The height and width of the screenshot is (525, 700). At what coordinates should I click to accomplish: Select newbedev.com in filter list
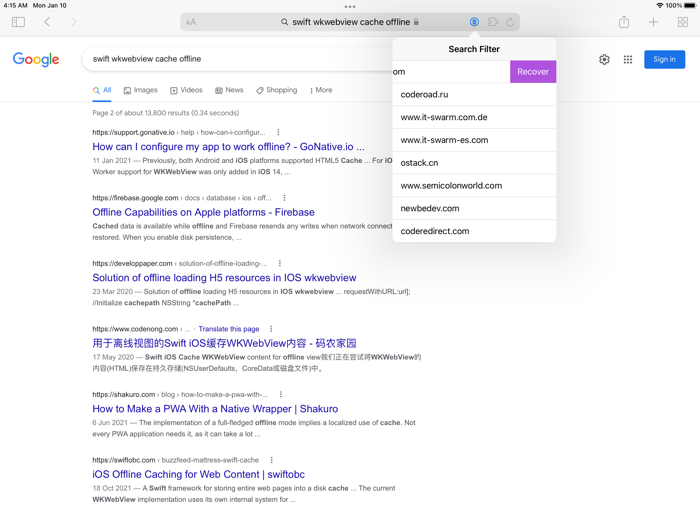474,208
